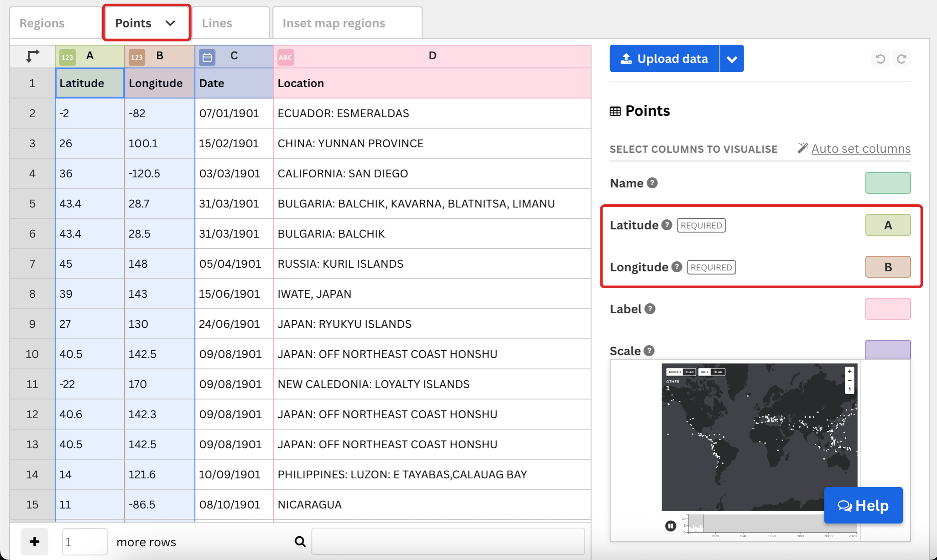Screen dimensions: 937x560
Task: Click the transpose arrow corner icon
Action: 32,56
